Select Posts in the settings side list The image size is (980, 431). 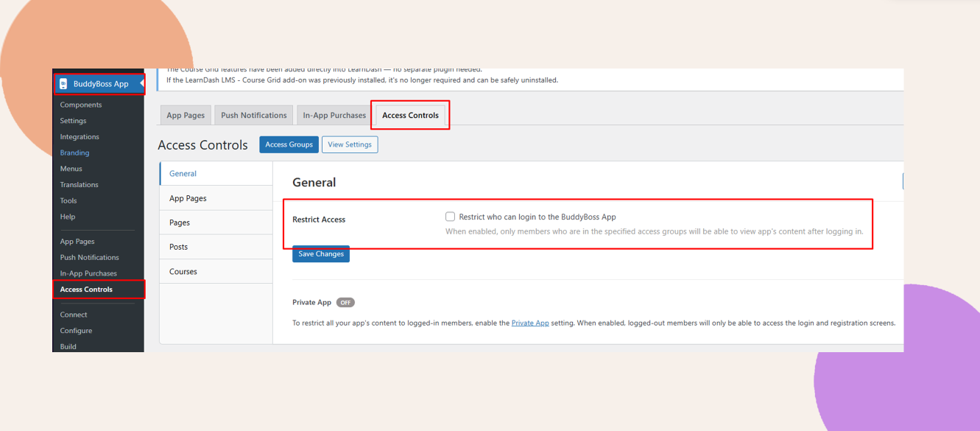click(216, 247)
